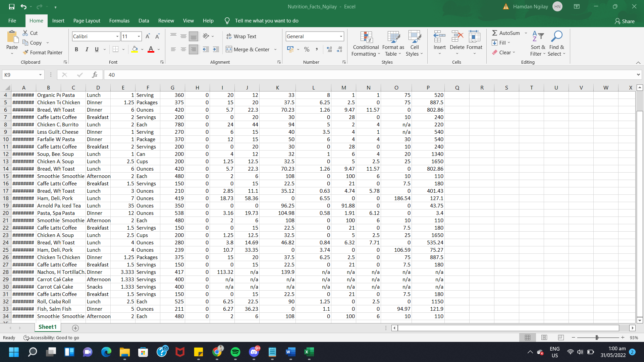
Task: Click Tell me what you want to do
Action: [x=266, y=21]
